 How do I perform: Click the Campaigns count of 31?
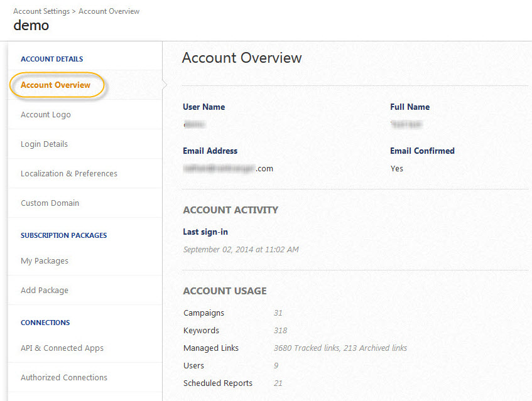coord(278,313)
